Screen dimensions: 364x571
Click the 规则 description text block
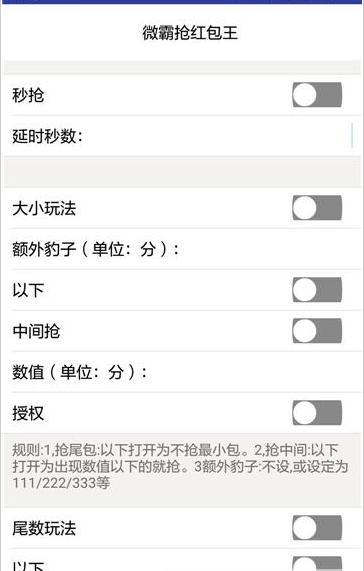click(x=180, y=466)
